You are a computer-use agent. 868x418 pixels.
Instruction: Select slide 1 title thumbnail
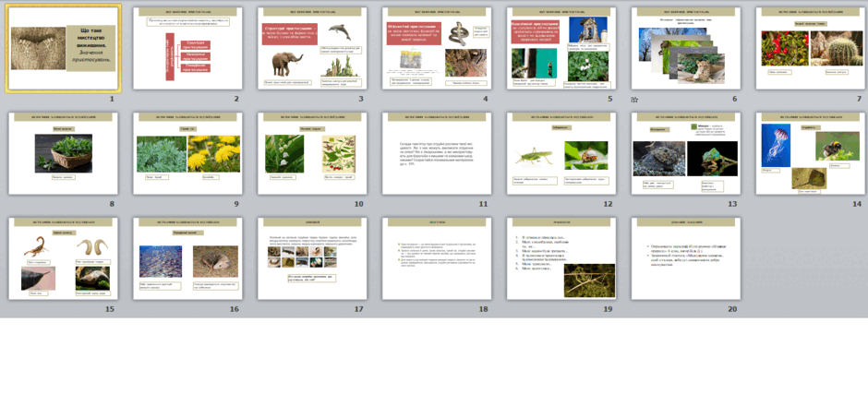tap(63, 48)
